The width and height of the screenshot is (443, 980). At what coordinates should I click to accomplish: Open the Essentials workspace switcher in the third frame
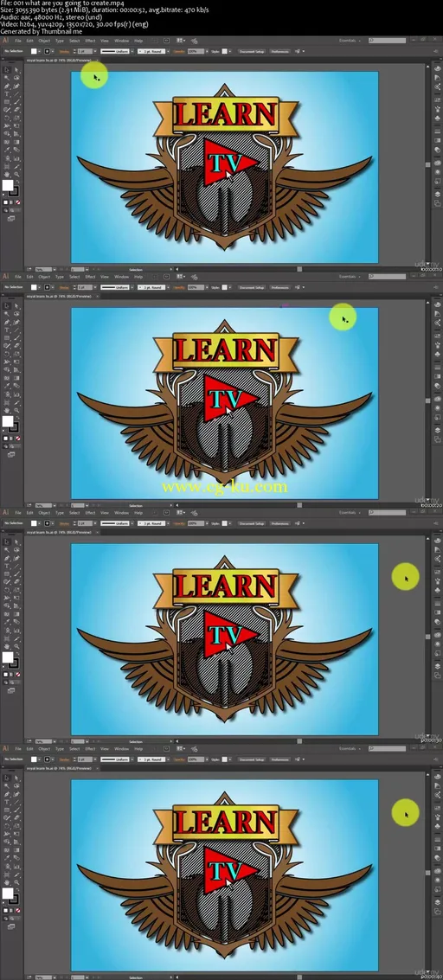tap(350, 512)
